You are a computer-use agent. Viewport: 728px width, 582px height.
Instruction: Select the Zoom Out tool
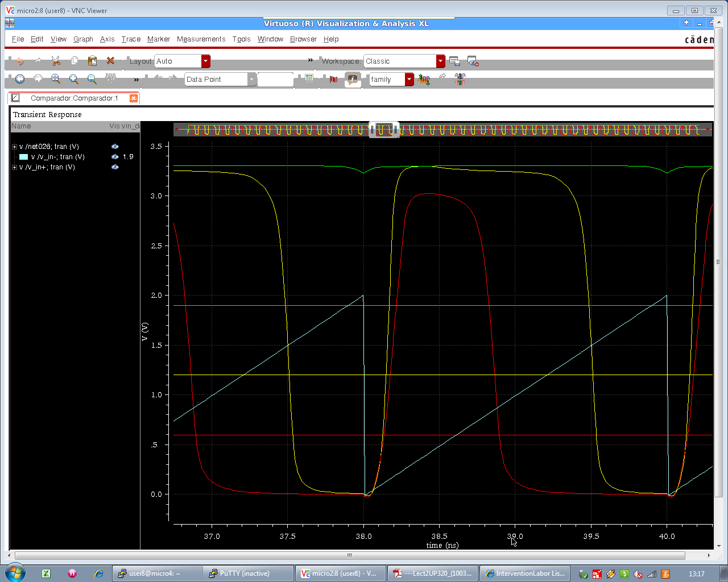[x=92, y=79]
